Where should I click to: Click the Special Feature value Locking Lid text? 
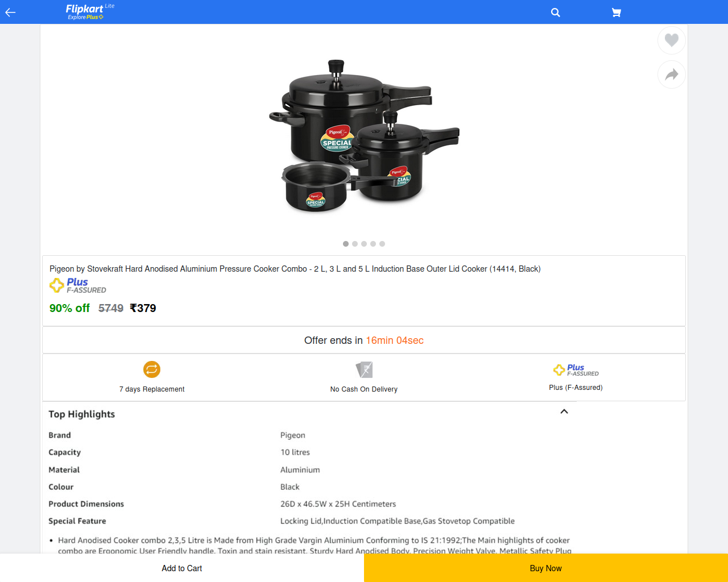398,521
